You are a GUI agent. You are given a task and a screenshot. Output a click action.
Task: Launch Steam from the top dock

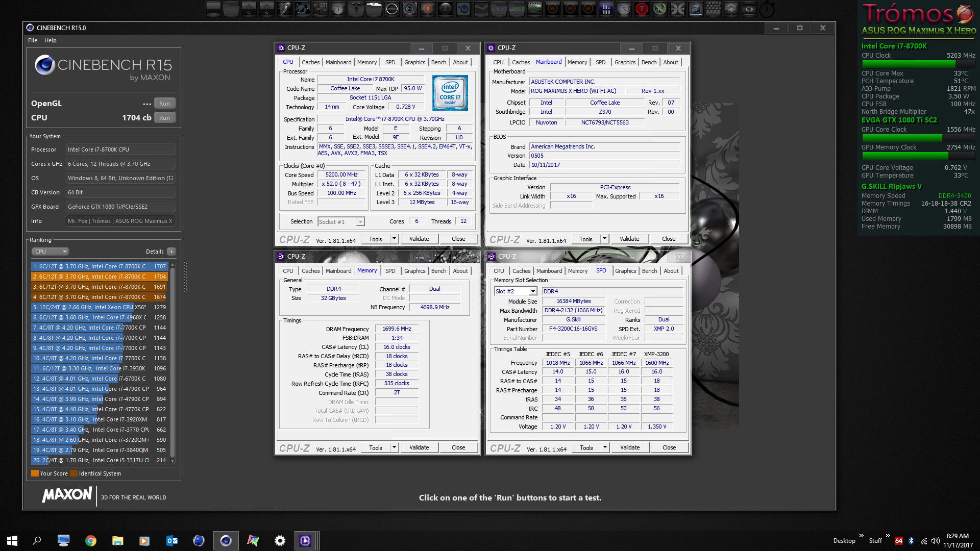481,9
